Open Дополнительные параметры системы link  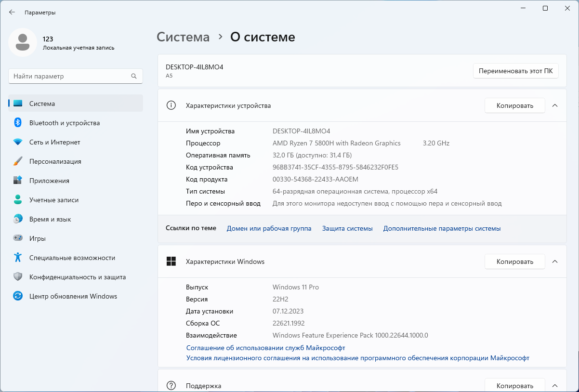click(442, 228)
